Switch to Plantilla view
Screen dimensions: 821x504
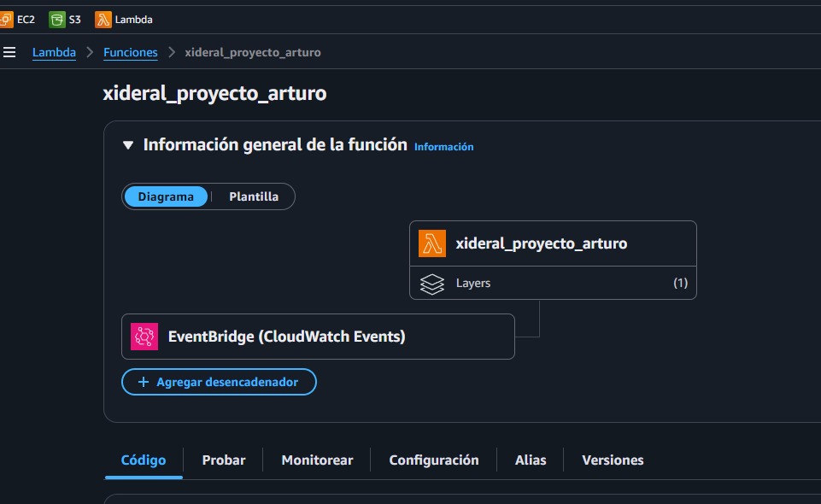254,196
